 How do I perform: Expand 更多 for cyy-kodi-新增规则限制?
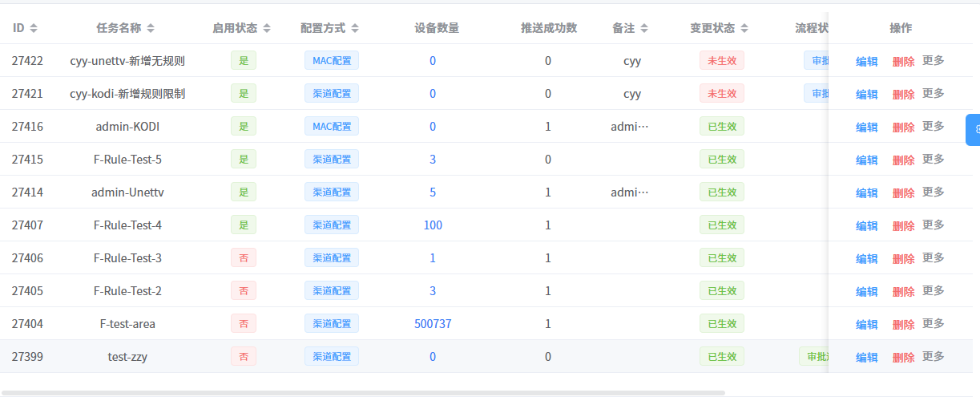pos(934,93)
